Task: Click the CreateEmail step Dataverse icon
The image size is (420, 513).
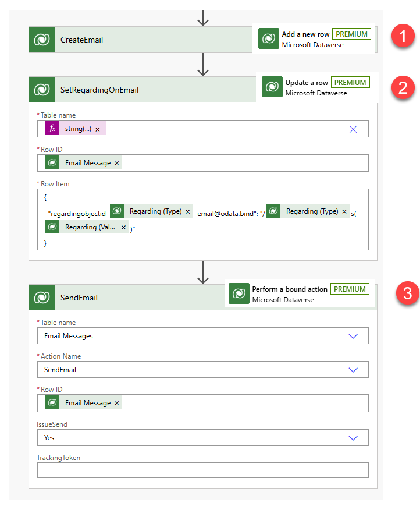Action: click(x=42, y=40)
